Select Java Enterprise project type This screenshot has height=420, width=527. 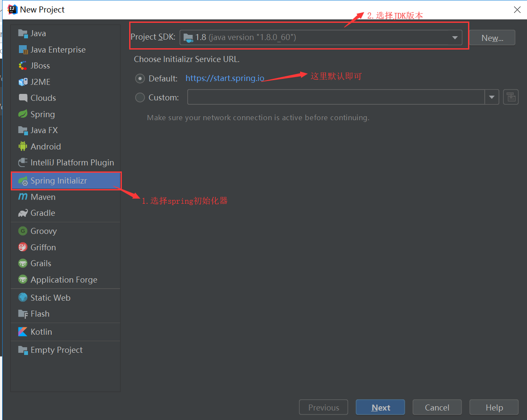65,50
